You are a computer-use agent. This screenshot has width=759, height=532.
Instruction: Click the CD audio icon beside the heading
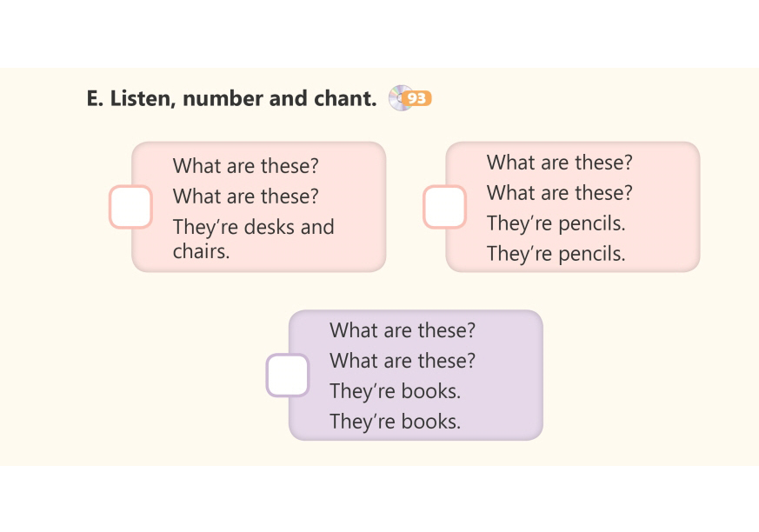point(399,98)
